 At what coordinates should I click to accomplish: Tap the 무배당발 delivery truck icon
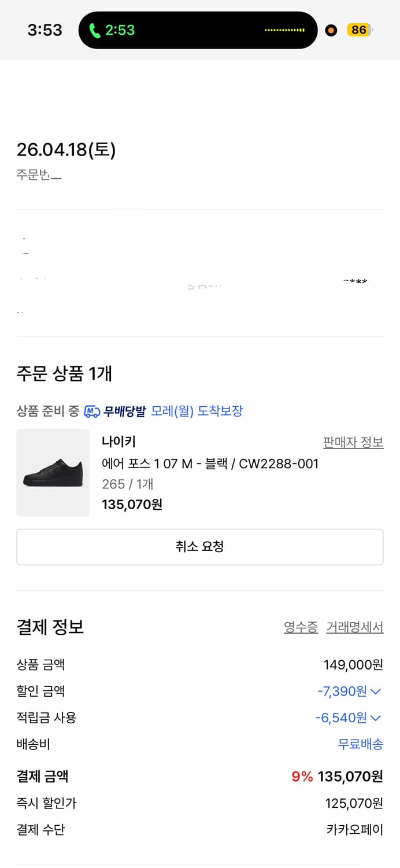(x=92, y=411)
